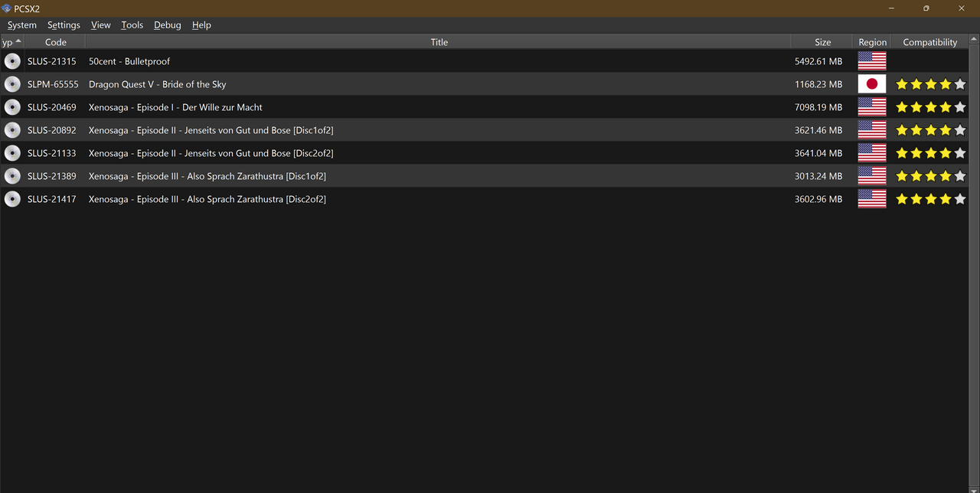Open the Debug menu
This screenshot has width=980, height=493.
(x=168, y=25)
